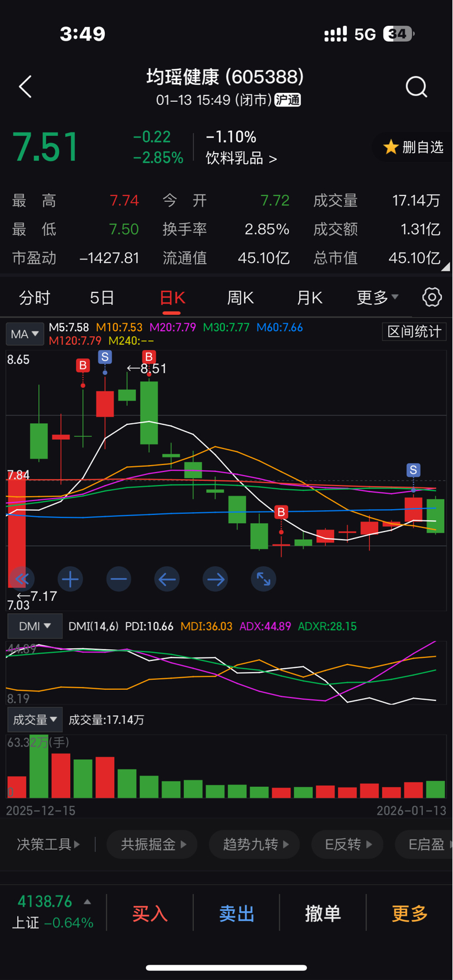Switch to 月K tab
The image size is (453, 980).
point(309,298)
